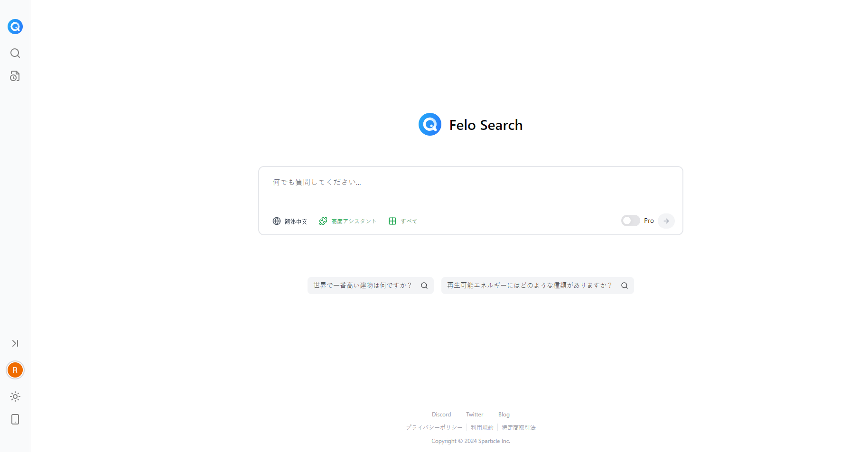Click the Felo logo in the sidebar
The width and height of the screenshot is (868, 452).
(15, 27)
